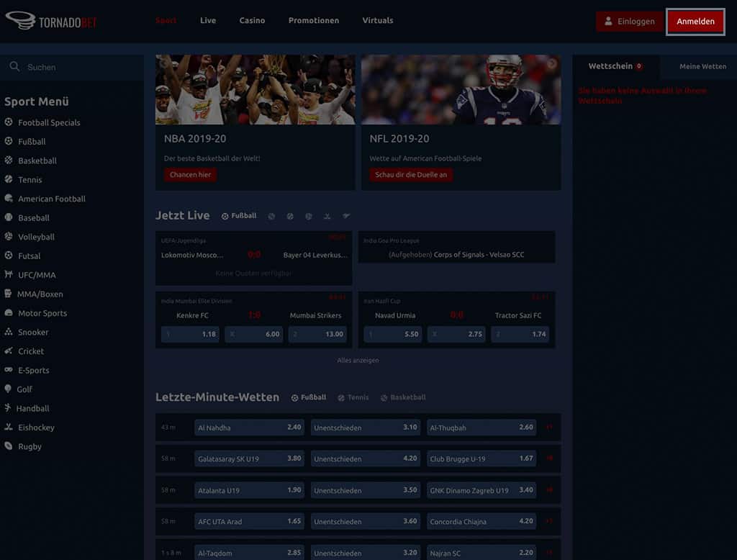Pick Mumbai Strikers odds 13.00
This screenshot has height=560, width=737.
coord(317,334)
